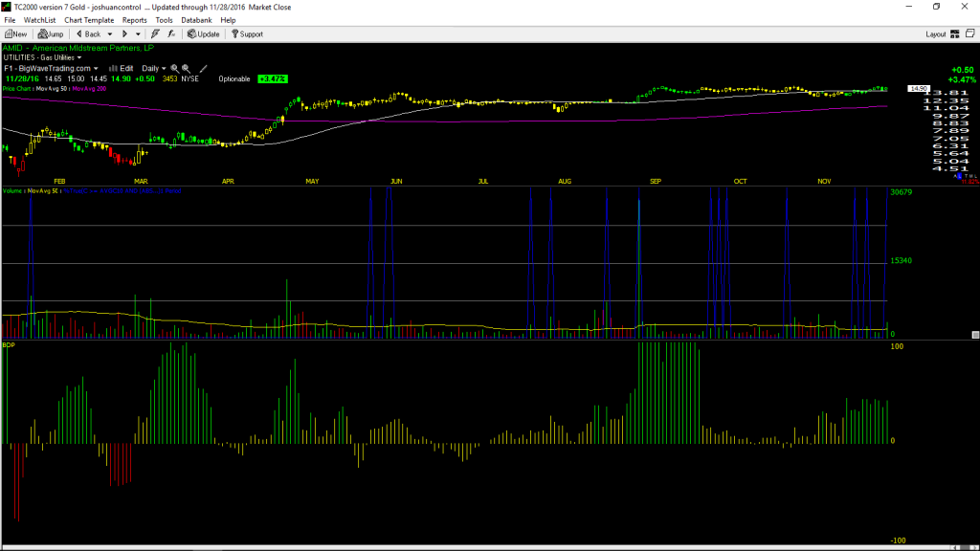Select the drawing pencil tool
Screen dimensions: 980x551
coord(203,68)
